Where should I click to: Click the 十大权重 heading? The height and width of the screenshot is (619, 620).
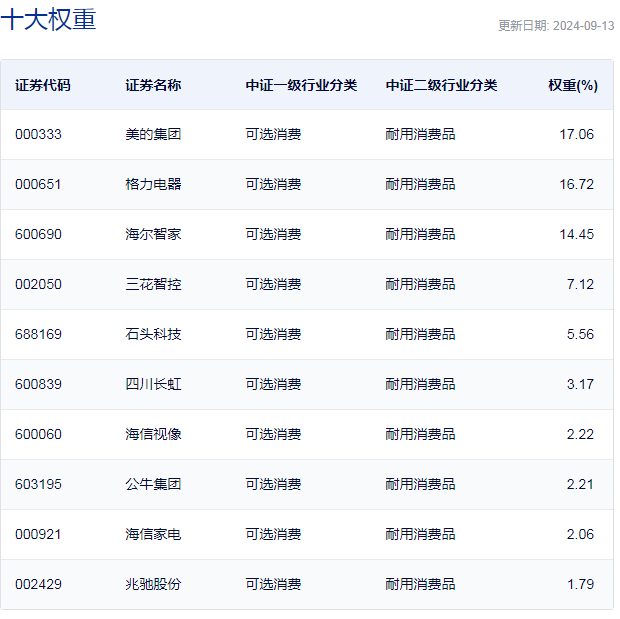coord(48,19)
